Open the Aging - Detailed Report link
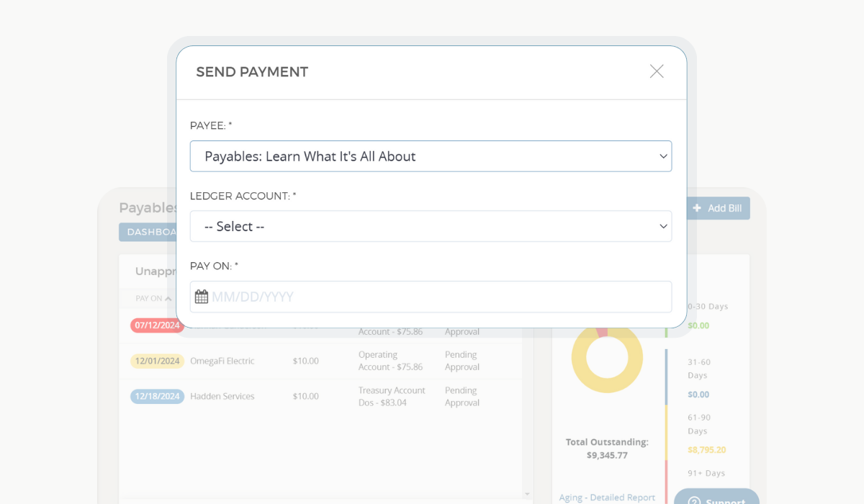864x504 pixels. coord(607,497)
